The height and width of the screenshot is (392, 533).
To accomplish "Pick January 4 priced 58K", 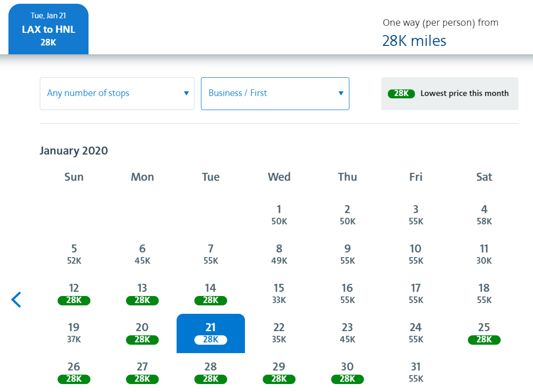I will [x=484, y=215].
